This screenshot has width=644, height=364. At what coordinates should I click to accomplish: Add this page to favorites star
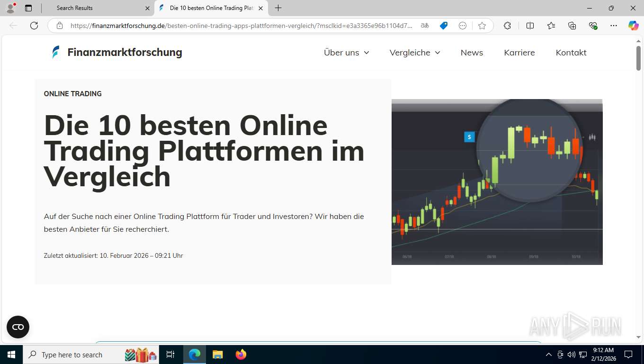point(482,26)
